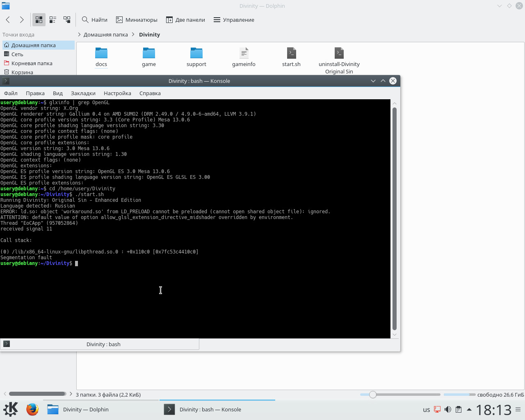
Task: Open Справка menu in Konsole
Action: pos(150,93)
